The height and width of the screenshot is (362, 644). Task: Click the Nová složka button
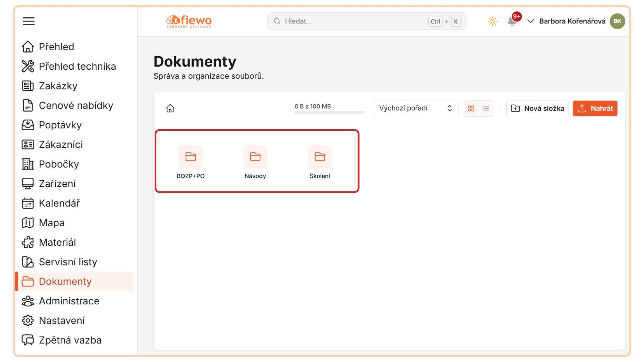[x=537, y=108]
